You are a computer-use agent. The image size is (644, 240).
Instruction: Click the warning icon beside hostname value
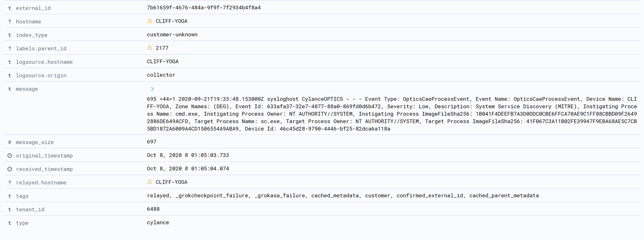coord(150,21)
